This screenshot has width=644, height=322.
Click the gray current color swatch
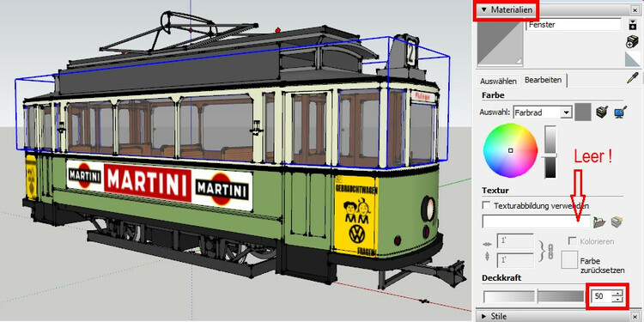point(582,112)
